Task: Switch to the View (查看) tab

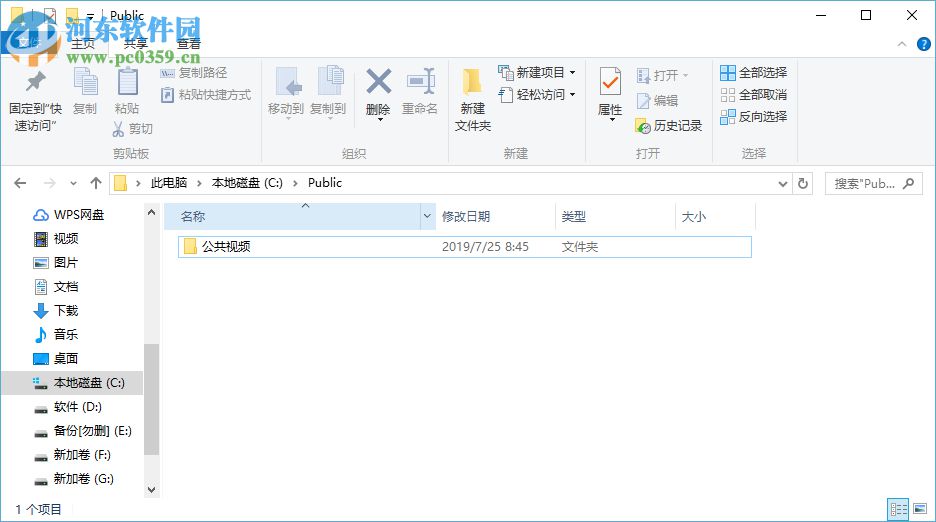Action: point(189,44)
